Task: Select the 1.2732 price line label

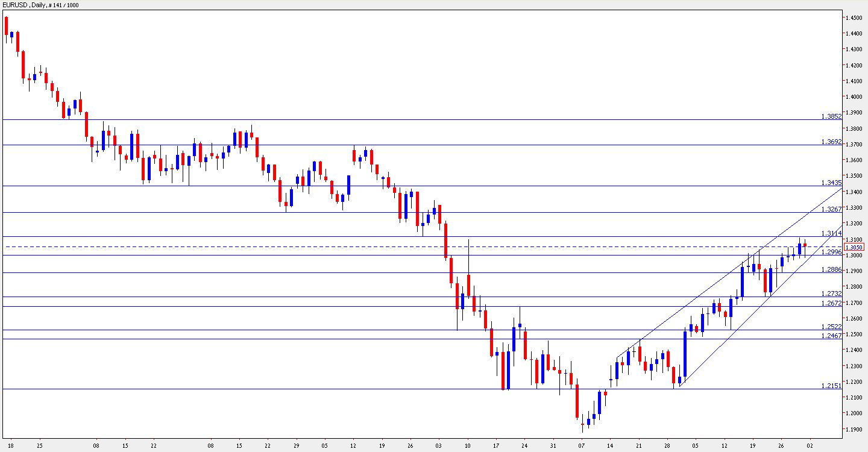Action: pos(831,293)
